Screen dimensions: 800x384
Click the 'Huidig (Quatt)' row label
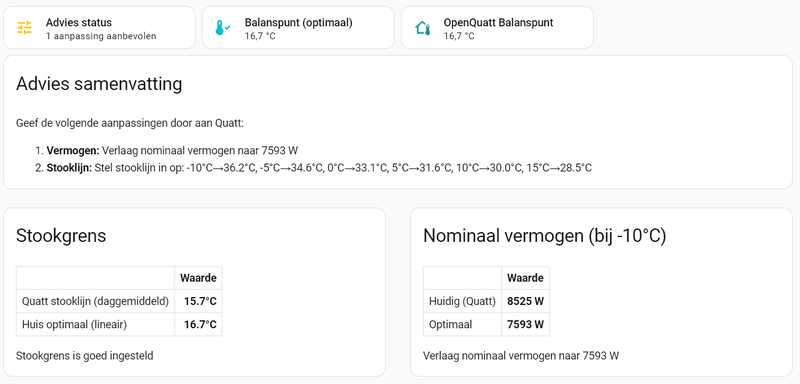click(462, 301)
